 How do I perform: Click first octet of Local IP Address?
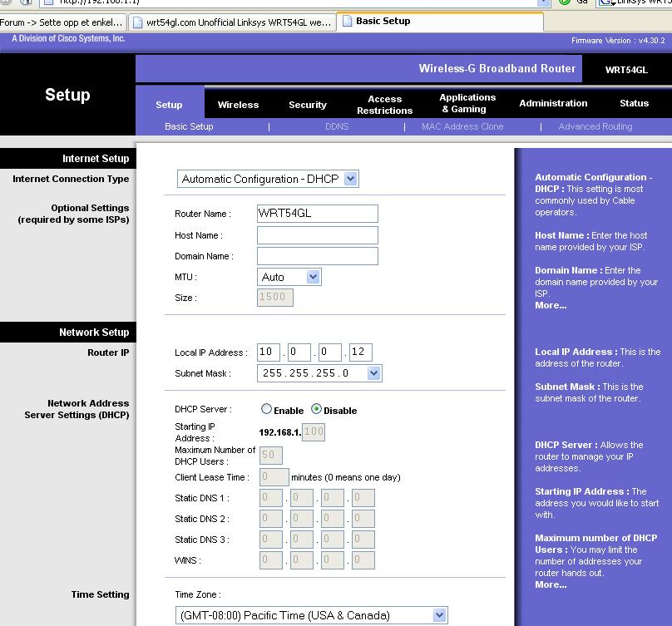coord(269,352)
